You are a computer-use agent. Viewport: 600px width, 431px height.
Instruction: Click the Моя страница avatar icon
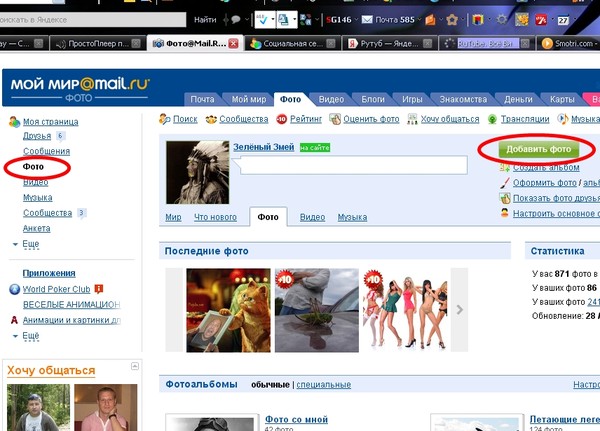14,122
